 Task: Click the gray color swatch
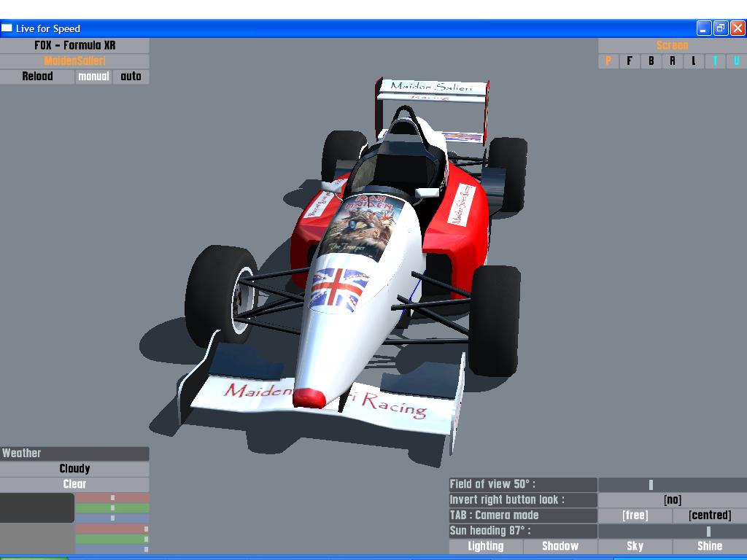37,539
